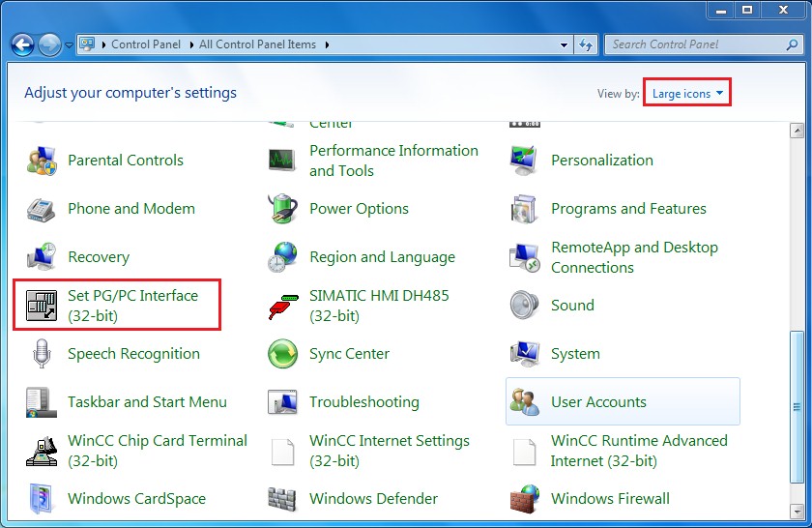Viewport: 812px width, 528px height.
Task: Refresh the Control Panel view
Action: 586,45
